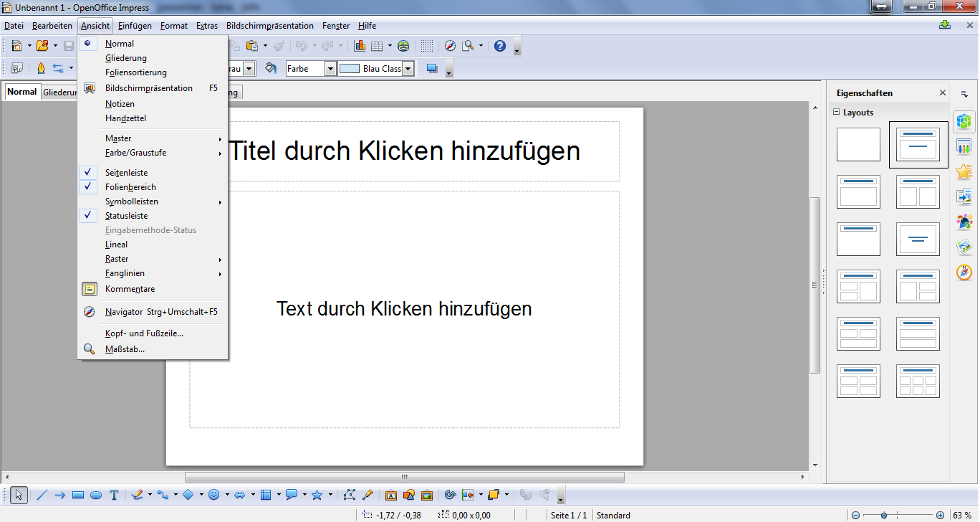This screenshot has height=522, width=980.
Task: Open the Help icon in toolbar
Action: click(x=500, y=46)
